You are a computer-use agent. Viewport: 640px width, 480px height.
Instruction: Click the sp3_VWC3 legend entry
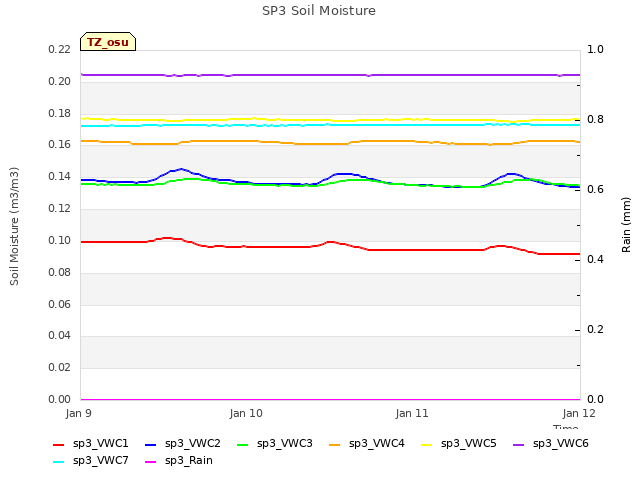pyautogui.click(x=275, y=444)
